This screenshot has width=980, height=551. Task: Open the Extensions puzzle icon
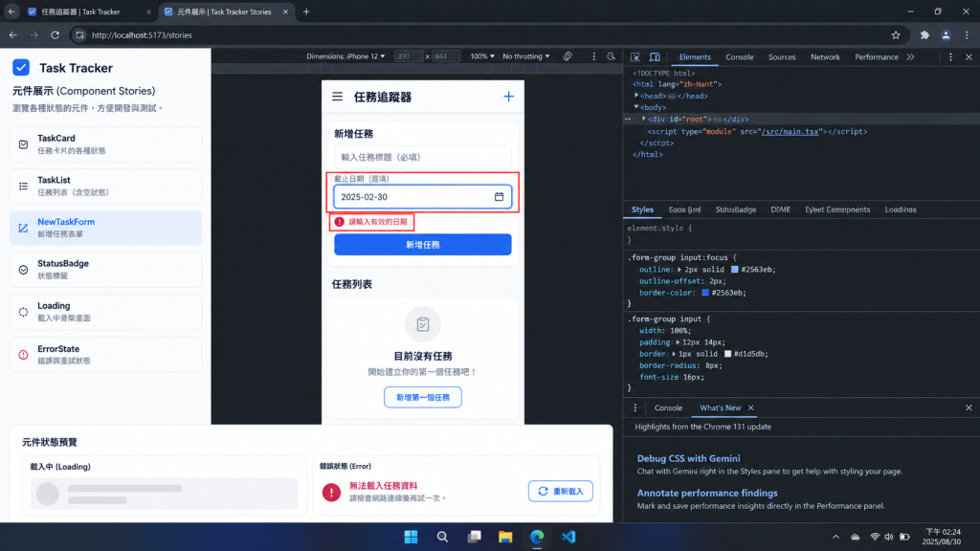click(x=924, y=35)
